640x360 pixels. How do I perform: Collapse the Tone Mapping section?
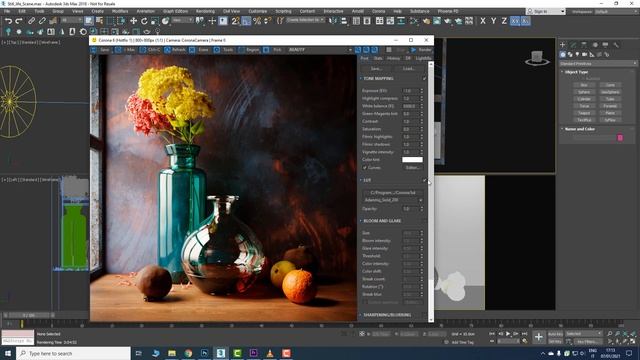click(x=361, y=78)
